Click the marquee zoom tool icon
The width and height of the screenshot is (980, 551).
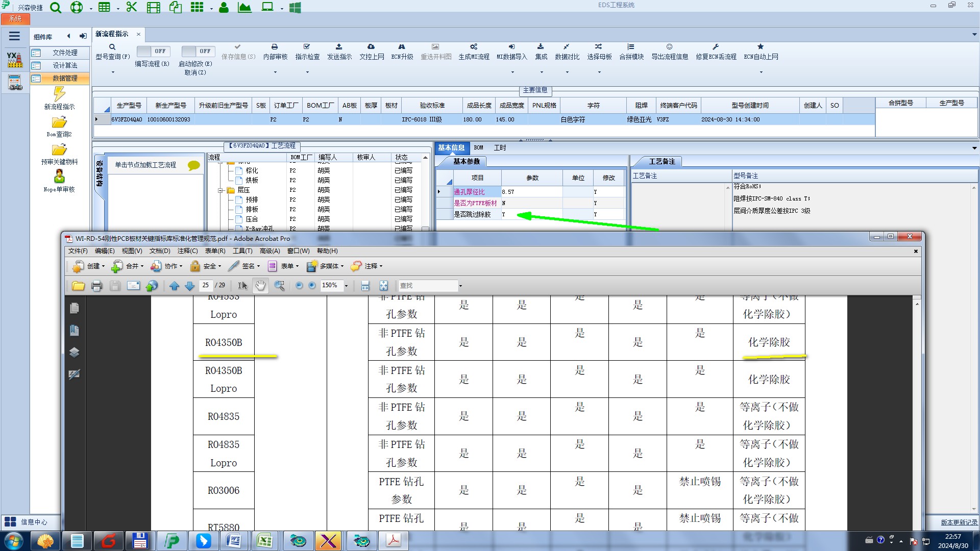(x=279, y=286)
